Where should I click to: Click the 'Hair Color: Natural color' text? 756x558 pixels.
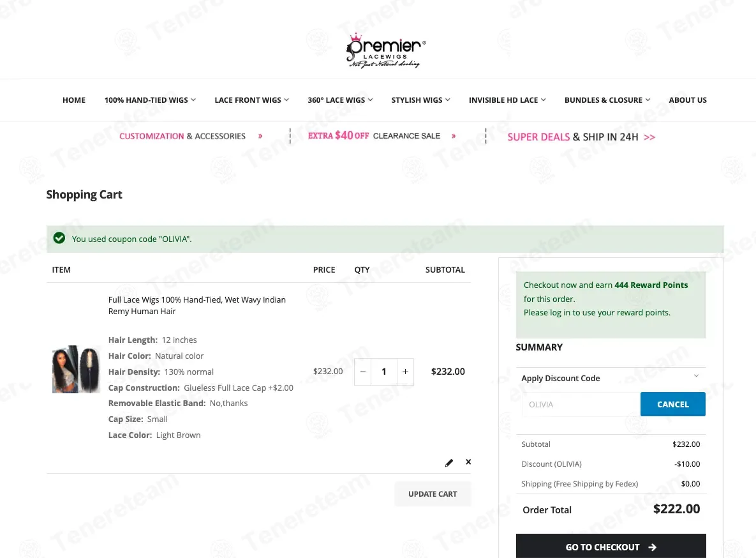156,356
